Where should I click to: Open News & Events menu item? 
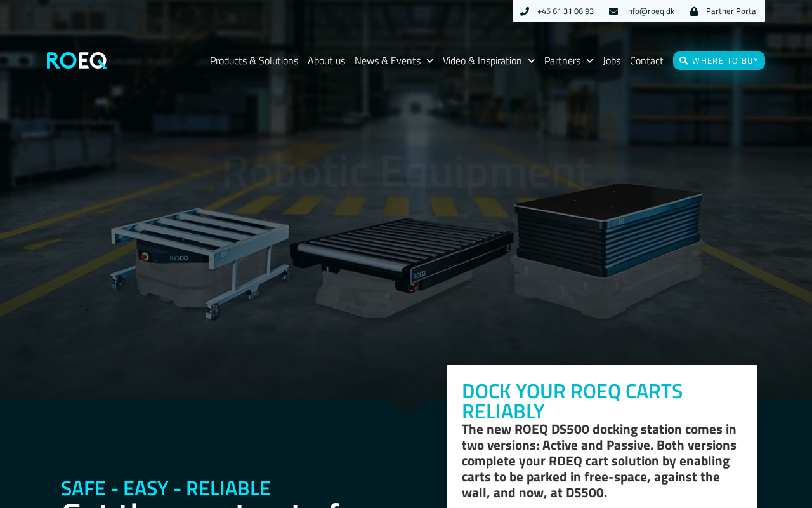[x=388, y=60]
